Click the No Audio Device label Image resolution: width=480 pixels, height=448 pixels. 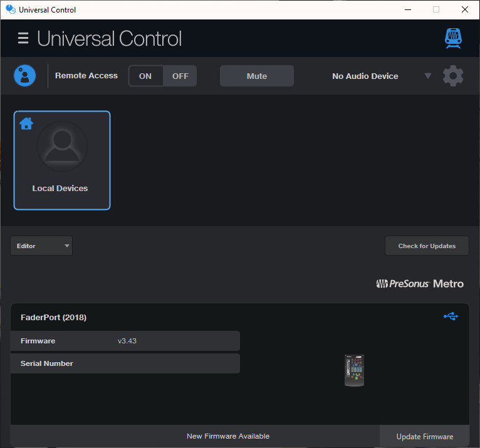(x=365, y=76)
